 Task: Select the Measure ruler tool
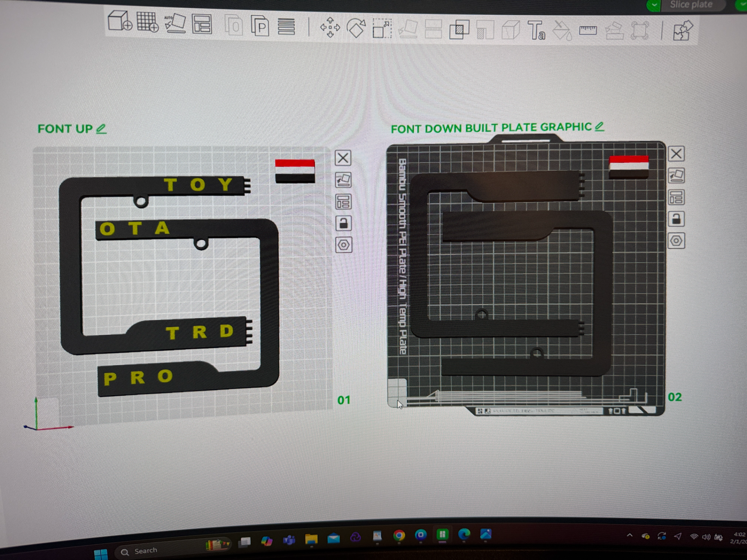(588, 30)
